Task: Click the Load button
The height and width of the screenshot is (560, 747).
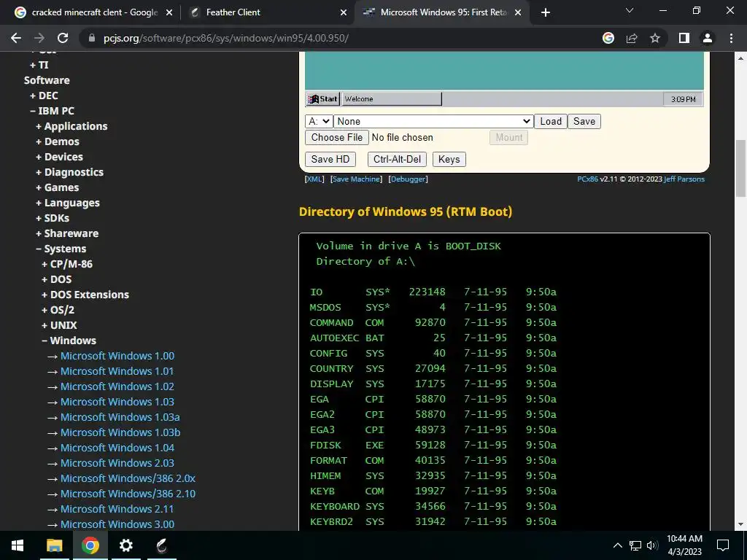Action: coord(550,122)
